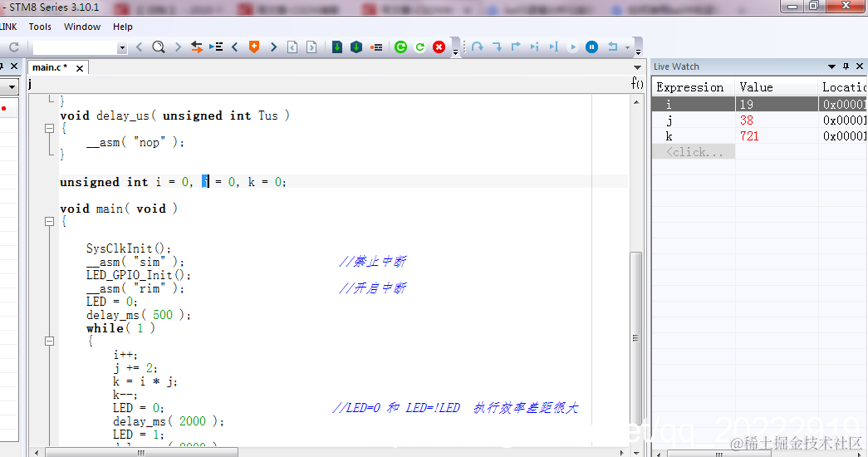This screenshot has height=457, width=868.
Task: Click the Go play icon
Action: click(x=573, y=47)
